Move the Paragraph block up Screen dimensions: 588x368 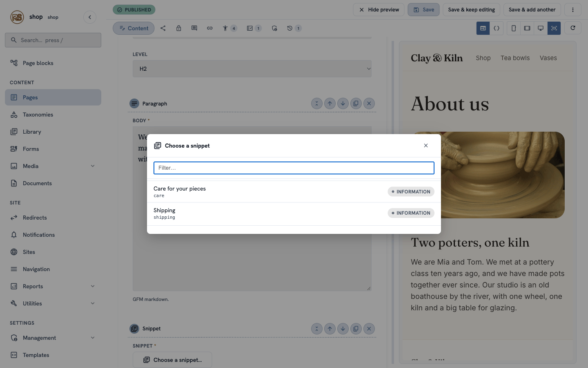point(330,103)
